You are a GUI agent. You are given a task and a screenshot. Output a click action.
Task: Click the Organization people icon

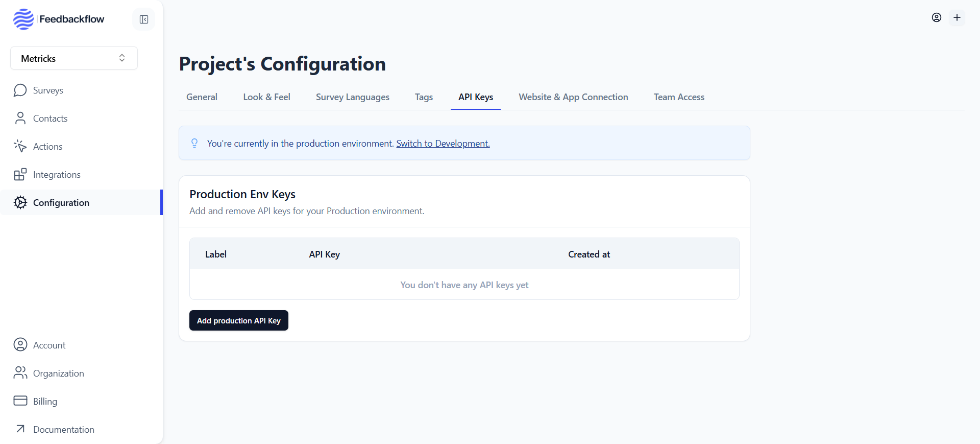tap(20, 373)
